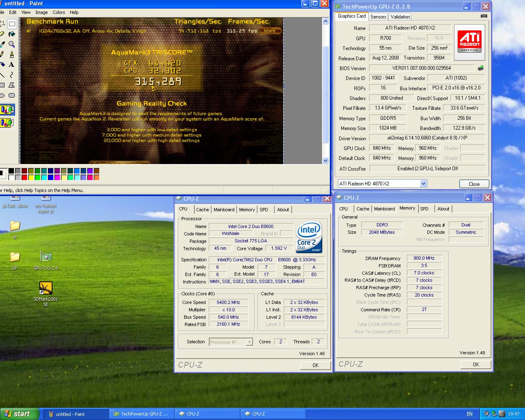Choose the Polygon shape tool

(x=12, y=85)
